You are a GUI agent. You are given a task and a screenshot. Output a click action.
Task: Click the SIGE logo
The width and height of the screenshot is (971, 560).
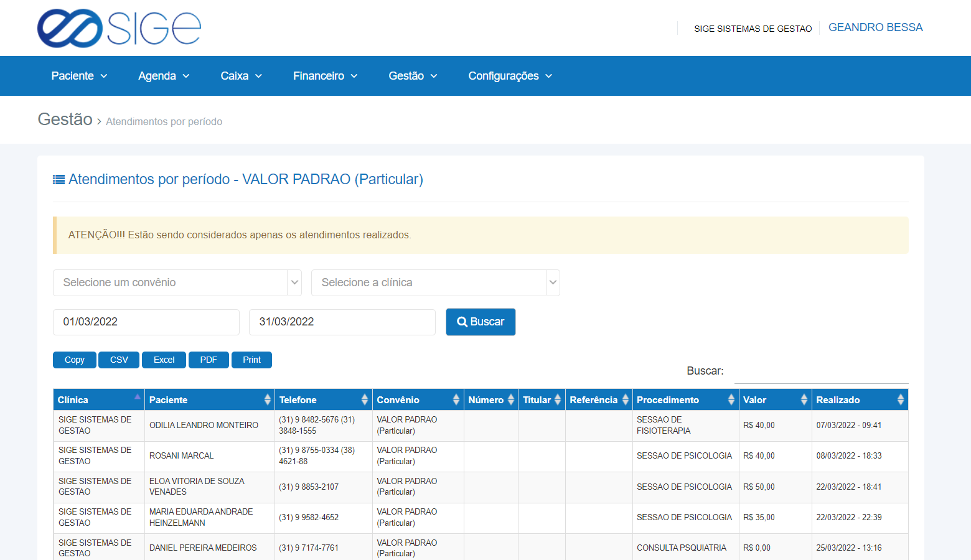(120, 28)
